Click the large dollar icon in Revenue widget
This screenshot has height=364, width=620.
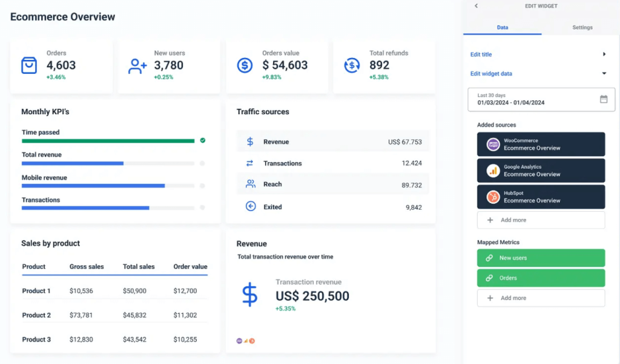(x=249, y=294)
